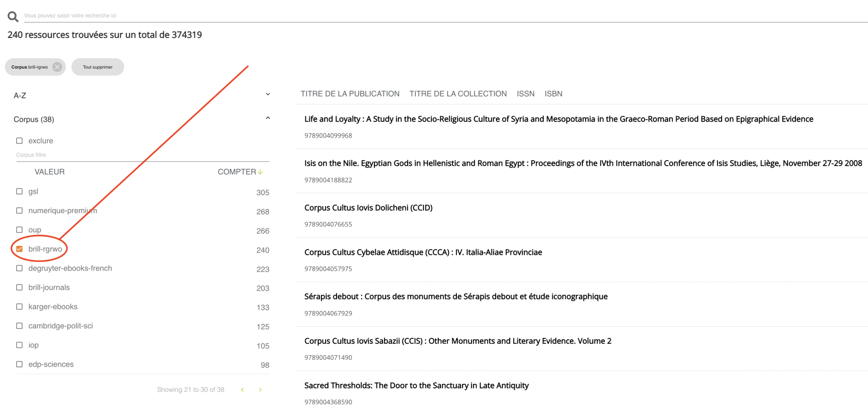Click ISBN 9789004071490
The width and height of the screenshot is (868, 411).
tap(328, 357)
